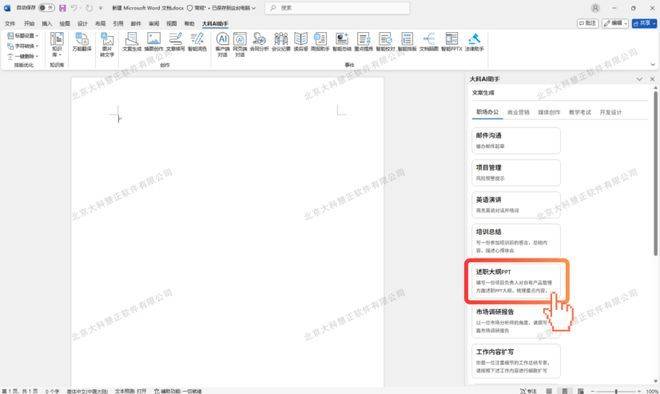The image size is (660, 394).
Task: Switch to the 引用 References tab
Action: click(x=118, y=24)
